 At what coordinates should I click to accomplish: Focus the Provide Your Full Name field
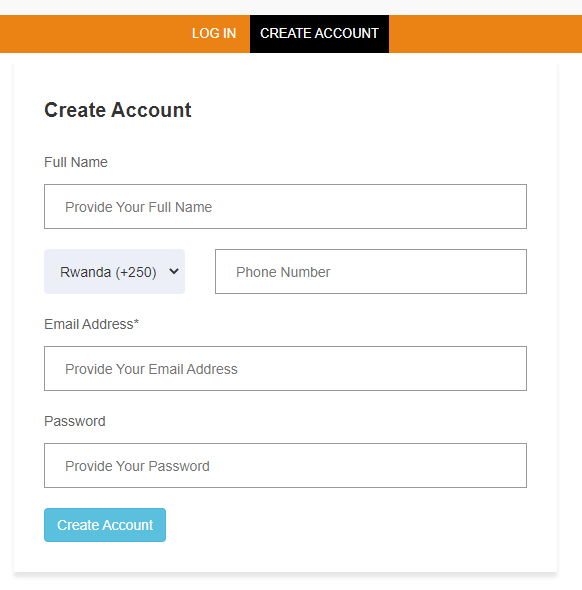285,207
